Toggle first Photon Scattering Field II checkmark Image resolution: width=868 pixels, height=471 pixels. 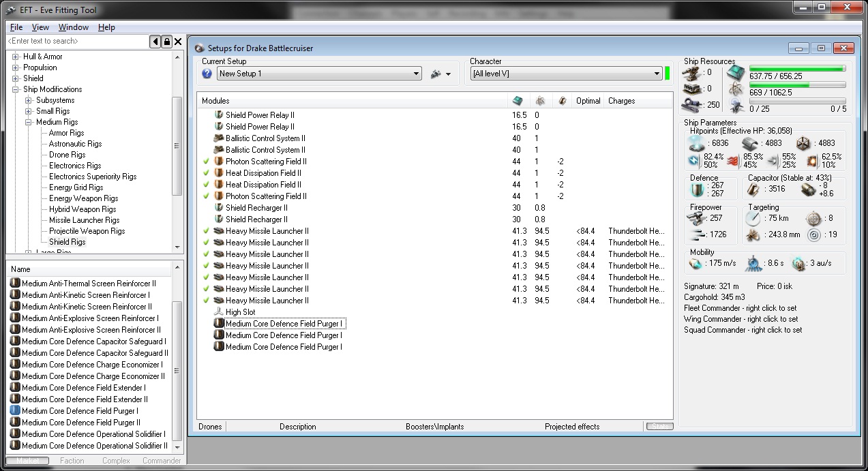point(207,162)
